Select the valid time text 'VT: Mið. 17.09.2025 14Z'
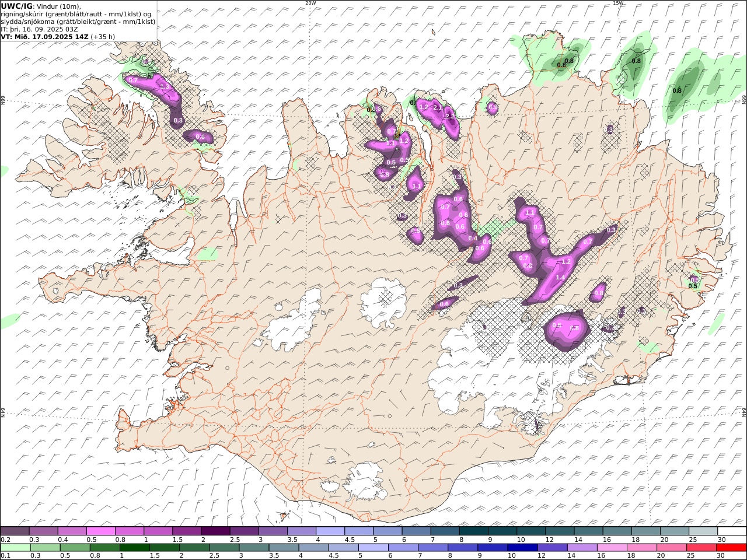The width and height of the screenshot is (747, 560). click(x=45, y=36)
